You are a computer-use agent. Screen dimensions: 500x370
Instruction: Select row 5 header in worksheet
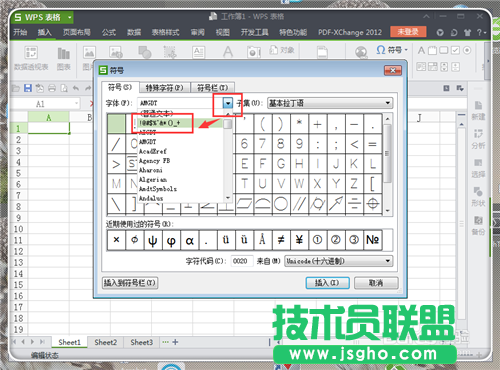click(18, 173)
